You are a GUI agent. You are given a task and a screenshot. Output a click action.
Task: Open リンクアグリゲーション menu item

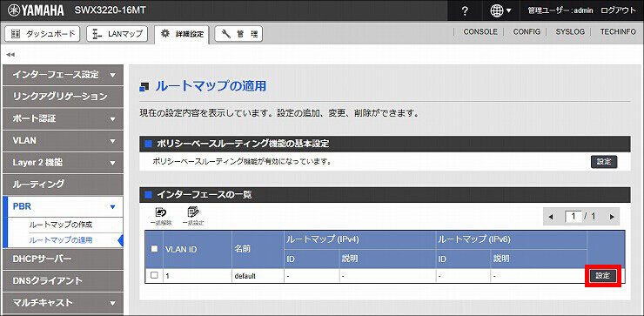pos(63,97)
